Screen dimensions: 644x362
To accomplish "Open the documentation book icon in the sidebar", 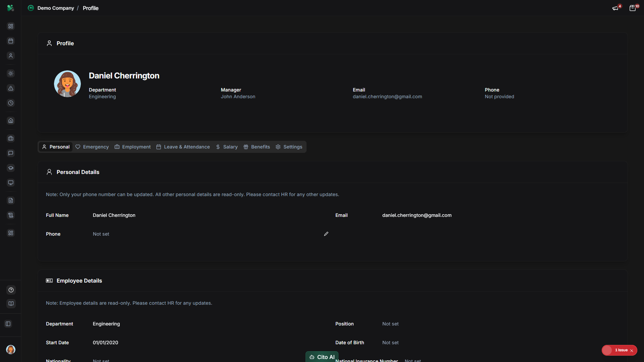I will coord(11,304).
